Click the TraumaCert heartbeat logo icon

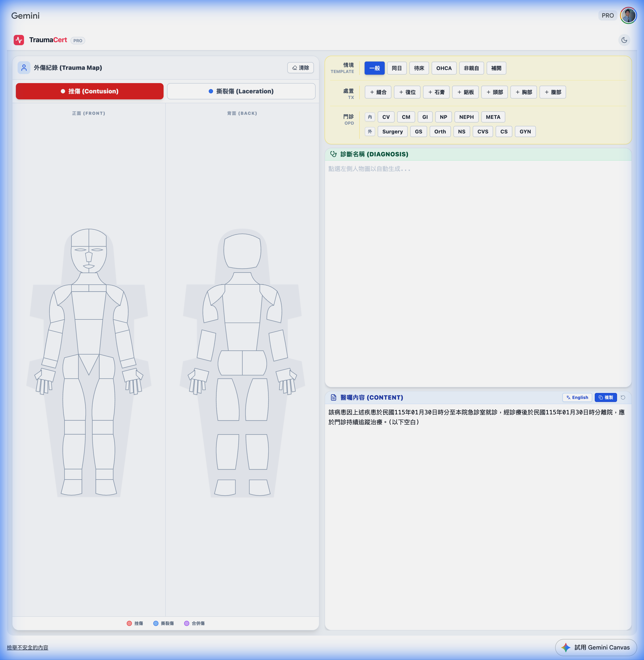pos(19,40)
